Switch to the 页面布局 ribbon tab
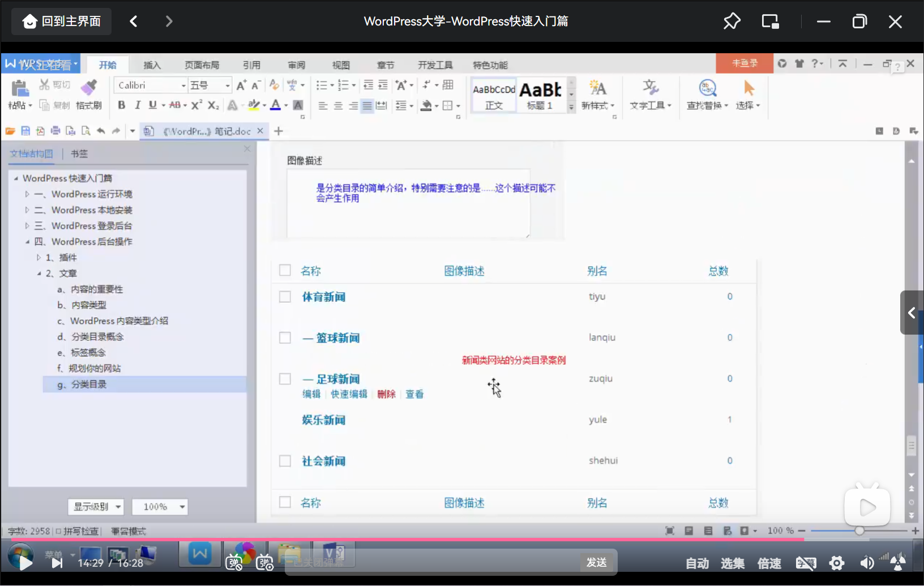The image size is (924, 586). 202,65
